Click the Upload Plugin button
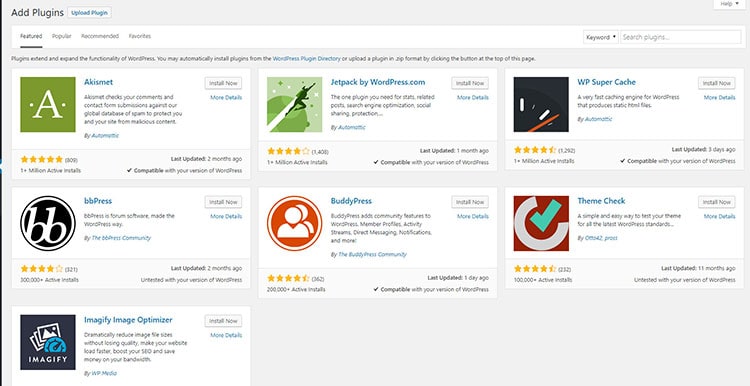This screenshot has height=386, width=750. (89, 13)
